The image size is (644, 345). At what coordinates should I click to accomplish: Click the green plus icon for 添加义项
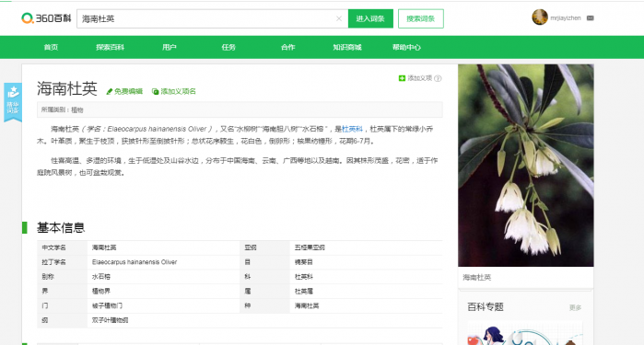402,78
